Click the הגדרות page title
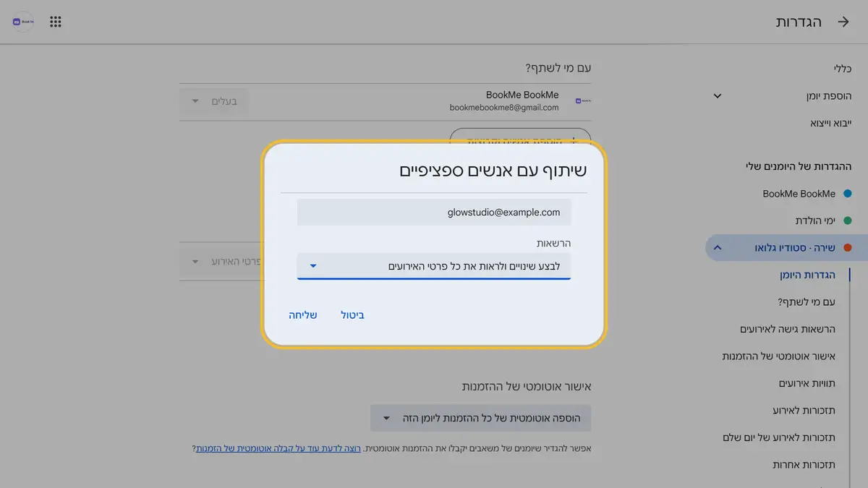Viewport: 868px width, 488px height. (799, 22)
